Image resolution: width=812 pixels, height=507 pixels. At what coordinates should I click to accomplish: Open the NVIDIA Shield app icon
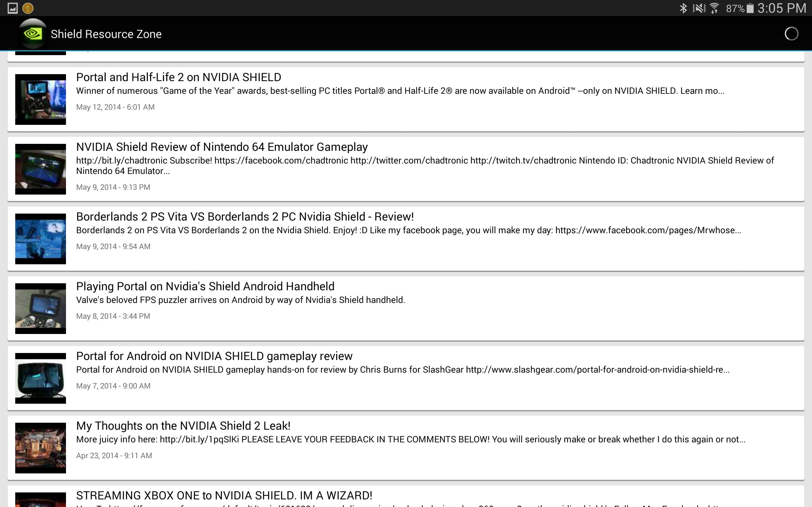click(33, 33)
